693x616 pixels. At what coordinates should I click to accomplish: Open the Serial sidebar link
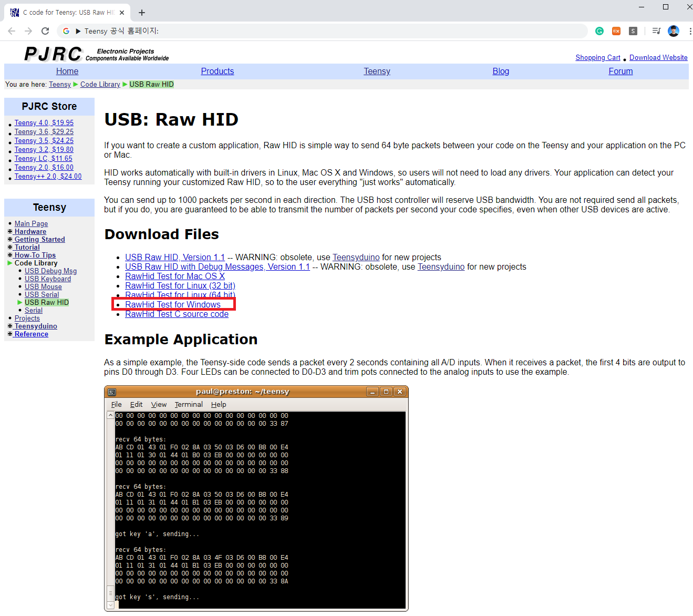pyautogui.click(x=34, y=310)
